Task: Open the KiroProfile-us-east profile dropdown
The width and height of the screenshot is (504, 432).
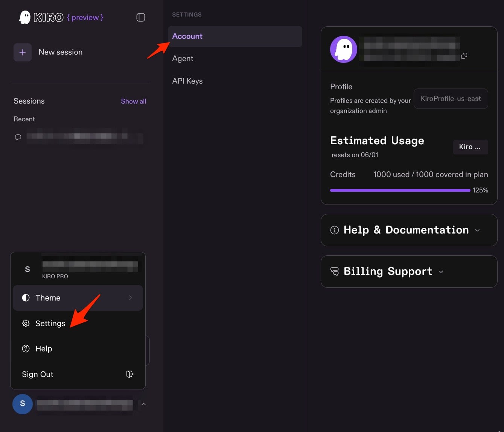Action: [451, 99]
